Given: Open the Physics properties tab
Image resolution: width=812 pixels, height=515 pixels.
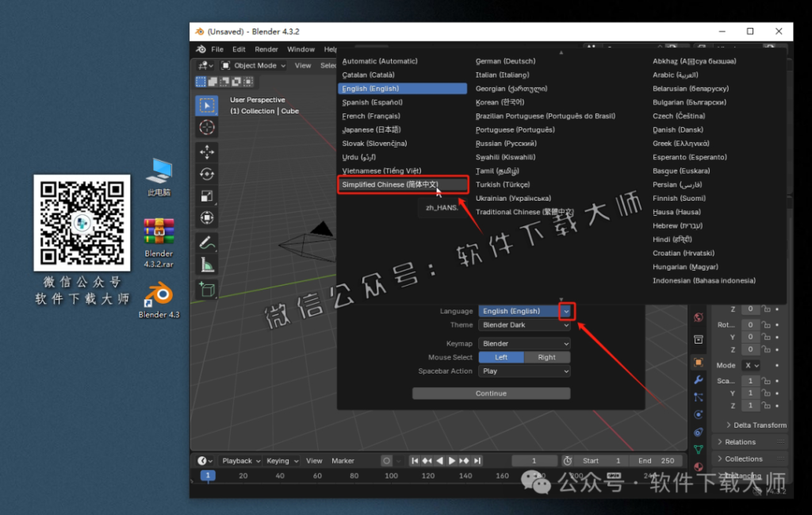Looking at the screenshot, I should tap(698, 414).
